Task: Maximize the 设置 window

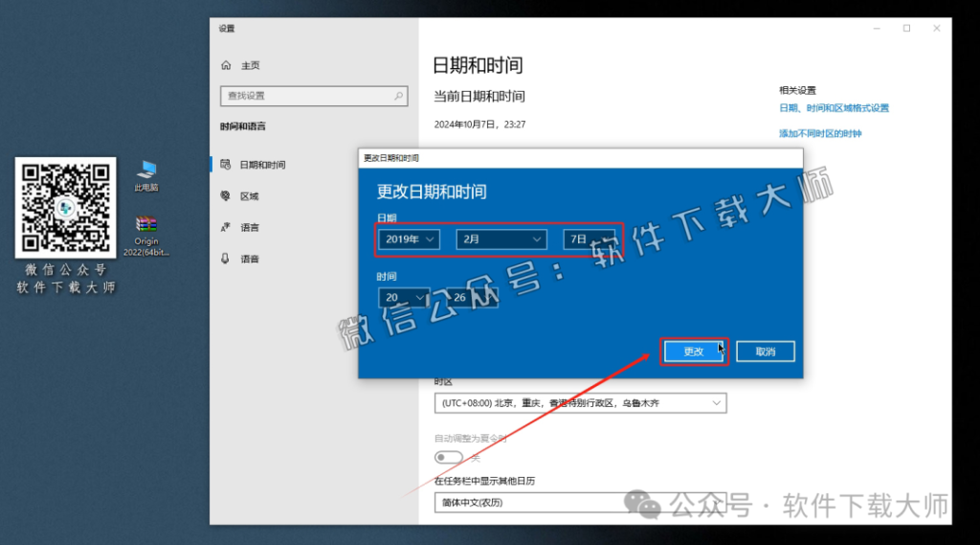Action: pyautogui.click(x=907, y=28)
